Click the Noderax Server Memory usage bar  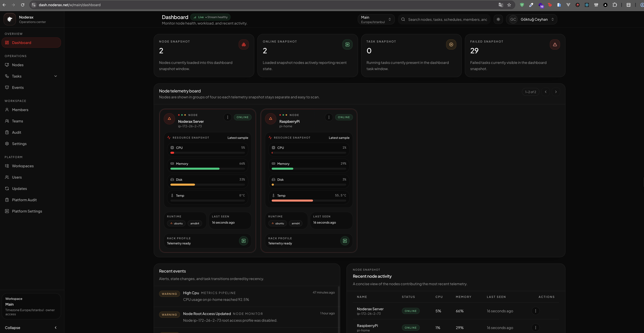[207, 169]
